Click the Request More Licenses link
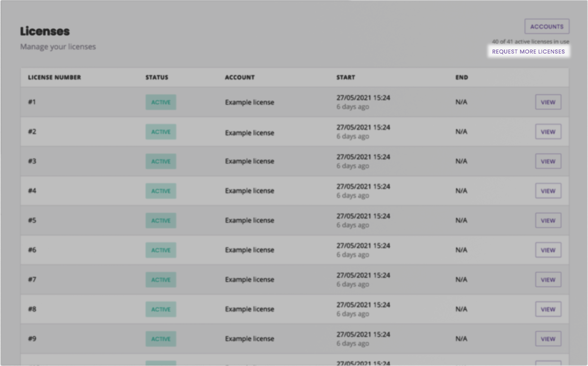Image resolution: width=588 pixels, height=366 pixels. click(x=528, y=52)
